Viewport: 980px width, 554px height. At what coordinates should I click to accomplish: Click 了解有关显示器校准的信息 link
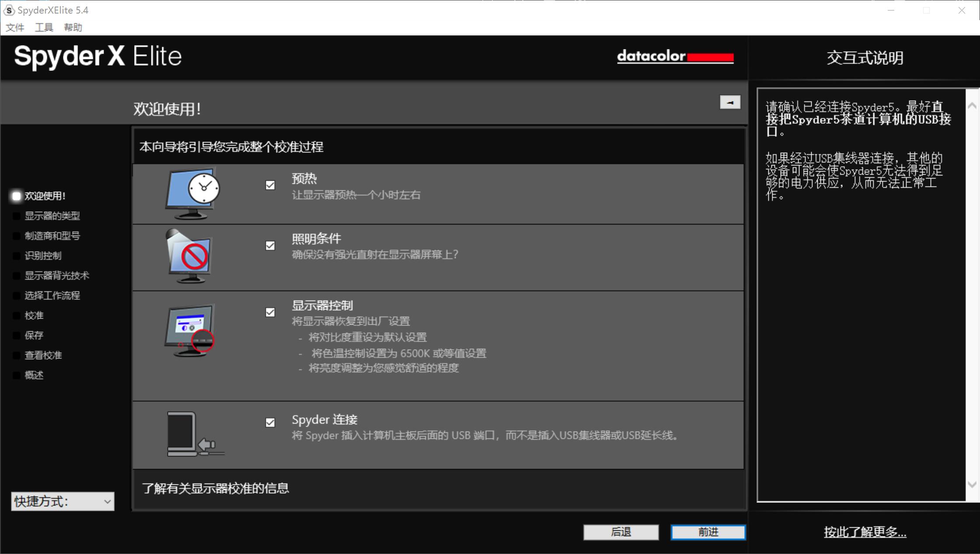[x=216, y=488]
